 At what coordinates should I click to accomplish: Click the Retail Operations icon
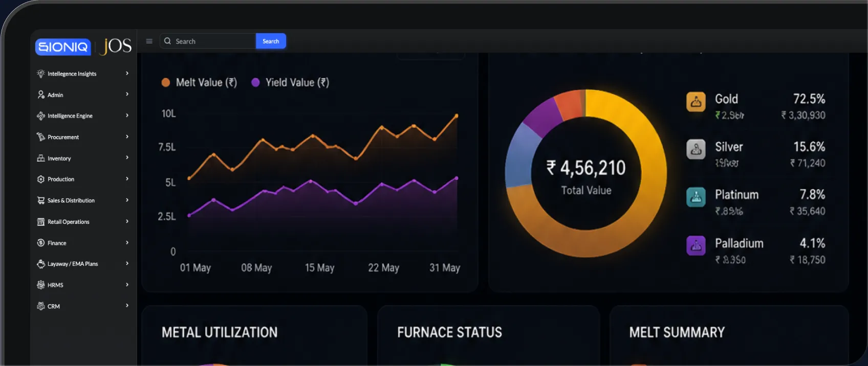[41, 222]
